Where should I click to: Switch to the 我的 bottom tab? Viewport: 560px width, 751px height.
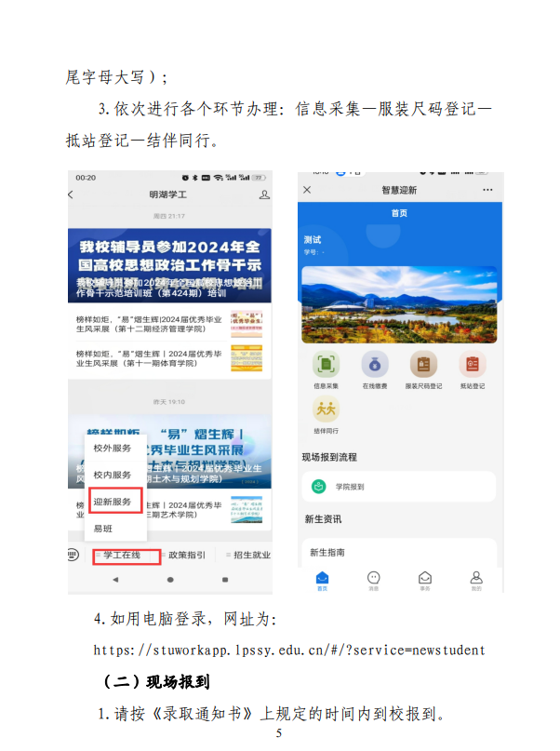point(476,580)
